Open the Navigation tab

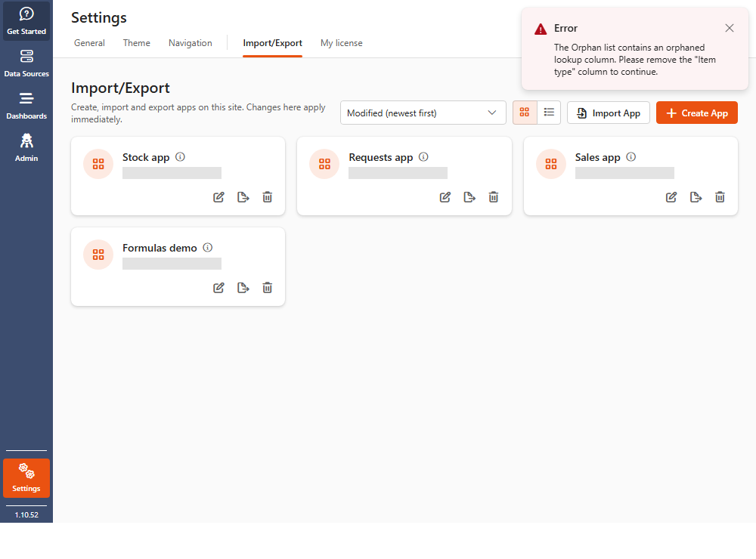click(191, 43)
